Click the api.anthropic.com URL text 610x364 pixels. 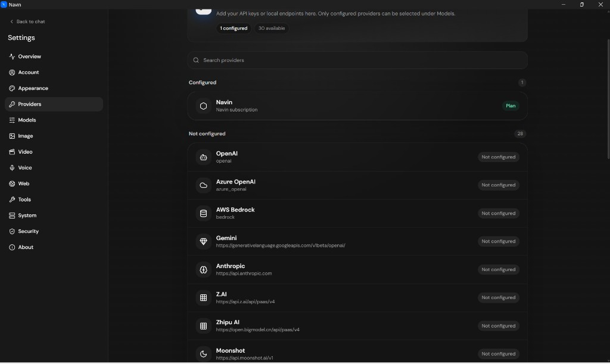(244, 273)
